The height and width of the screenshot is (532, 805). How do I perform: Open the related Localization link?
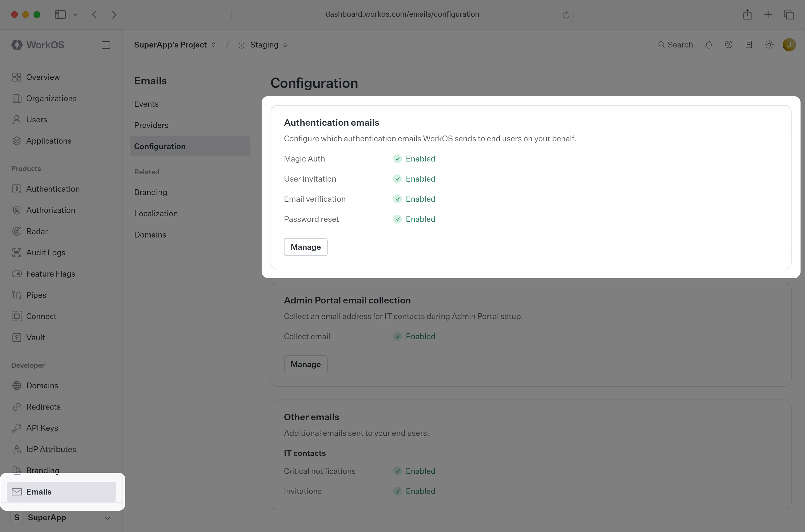click(x=190, y=213)
